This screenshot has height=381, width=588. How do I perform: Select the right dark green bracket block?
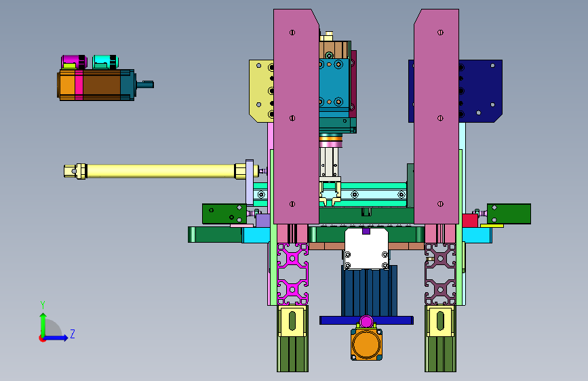pos(509,214)
